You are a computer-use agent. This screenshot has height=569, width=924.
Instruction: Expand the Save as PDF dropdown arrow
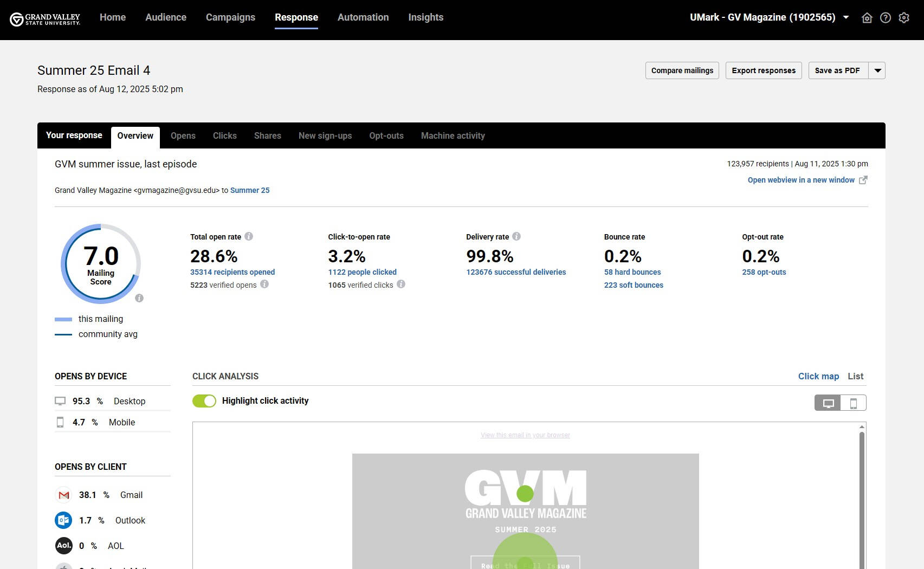click(x=877, y=70)
